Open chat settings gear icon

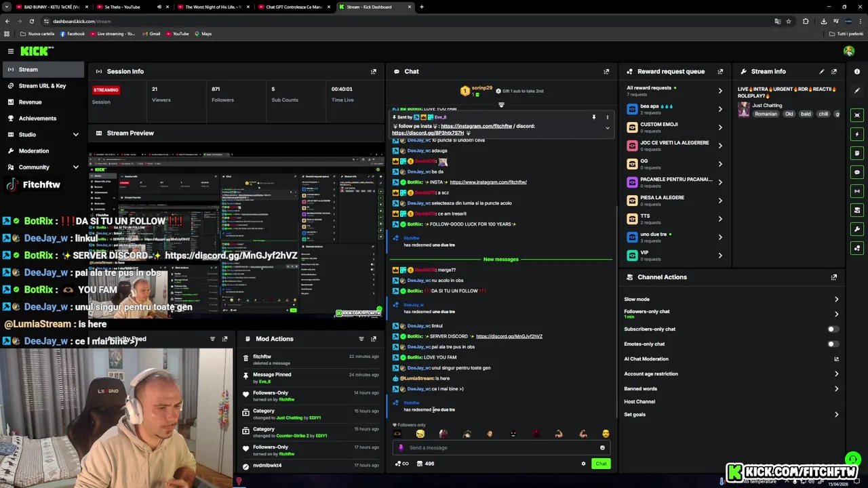(583, 464)
